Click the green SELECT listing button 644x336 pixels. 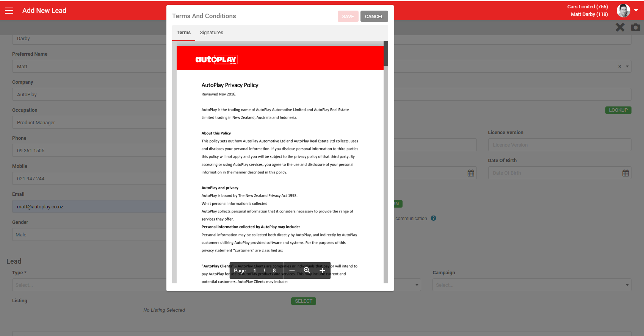304,301
